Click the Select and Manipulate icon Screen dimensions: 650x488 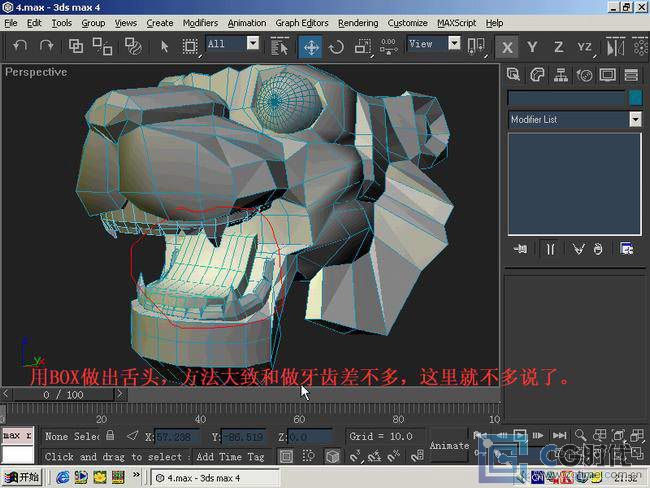coord(388,46)
